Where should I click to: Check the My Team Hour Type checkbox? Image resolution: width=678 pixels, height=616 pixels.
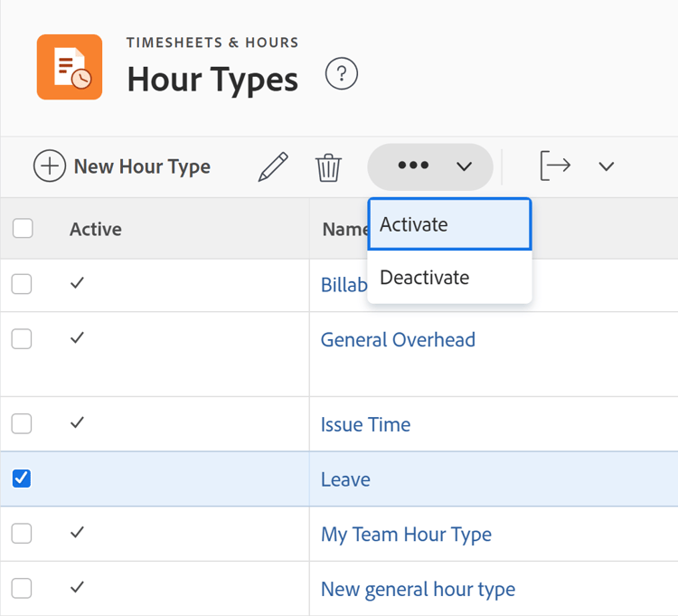[x=22, y=534]
